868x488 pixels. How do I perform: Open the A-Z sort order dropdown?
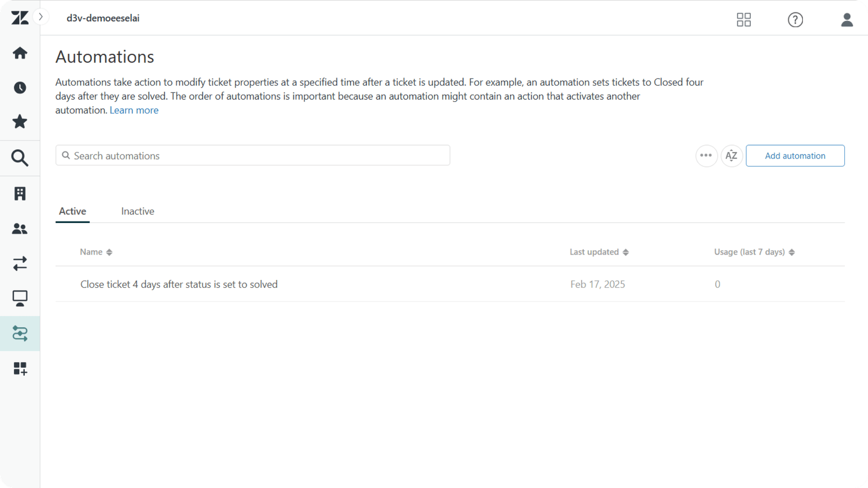coord(731,155)
